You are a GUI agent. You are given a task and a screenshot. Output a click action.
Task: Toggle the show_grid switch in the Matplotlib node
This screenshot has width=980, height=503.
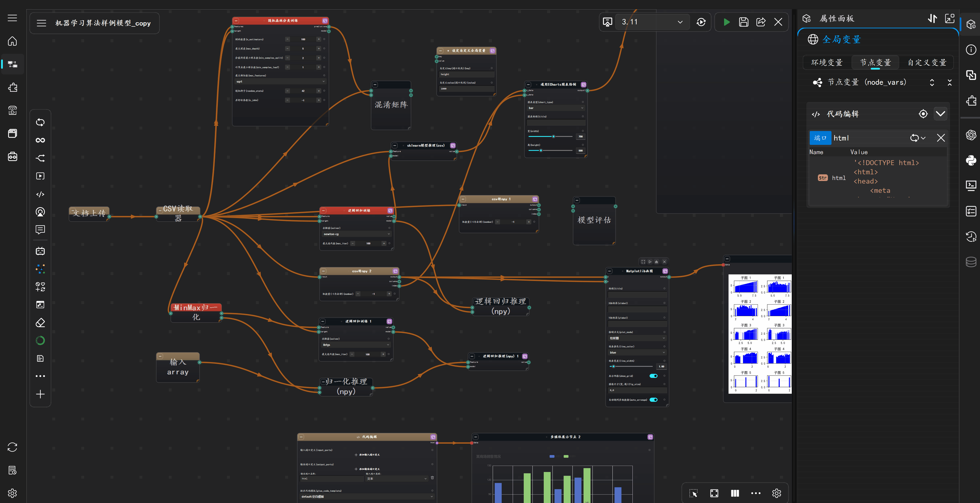pos(653,376)
